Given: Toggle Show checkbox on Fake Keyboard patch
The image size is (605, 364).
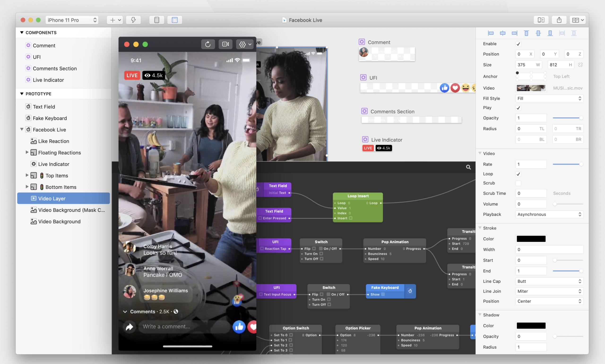Looking at the screenshot, I should (383, 294).
